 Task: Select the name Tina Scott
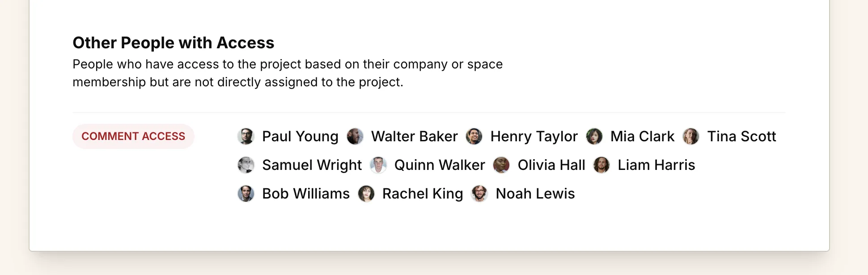tap(742, 136)
